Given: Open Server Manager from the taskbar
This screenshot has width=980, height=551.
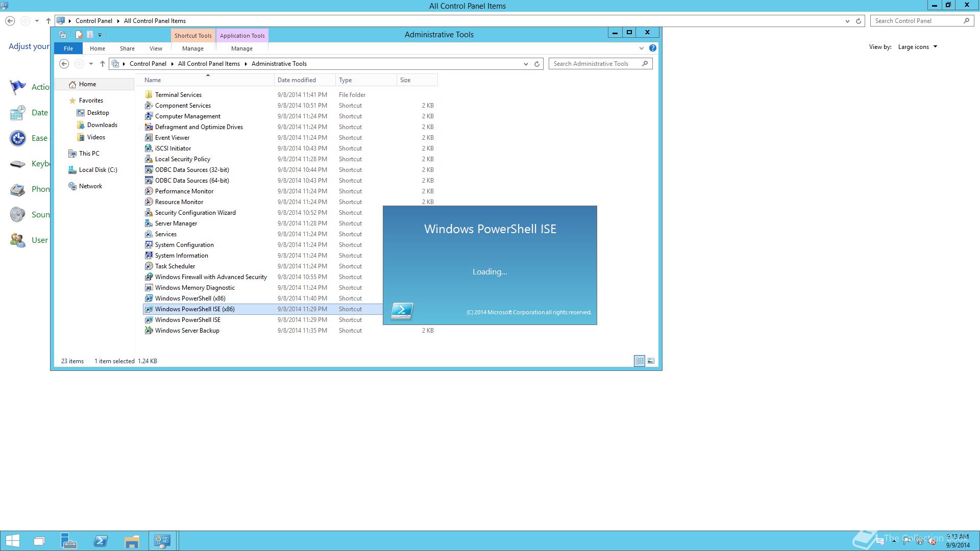Looking at the screenshot, I should (x=69, y=541).
